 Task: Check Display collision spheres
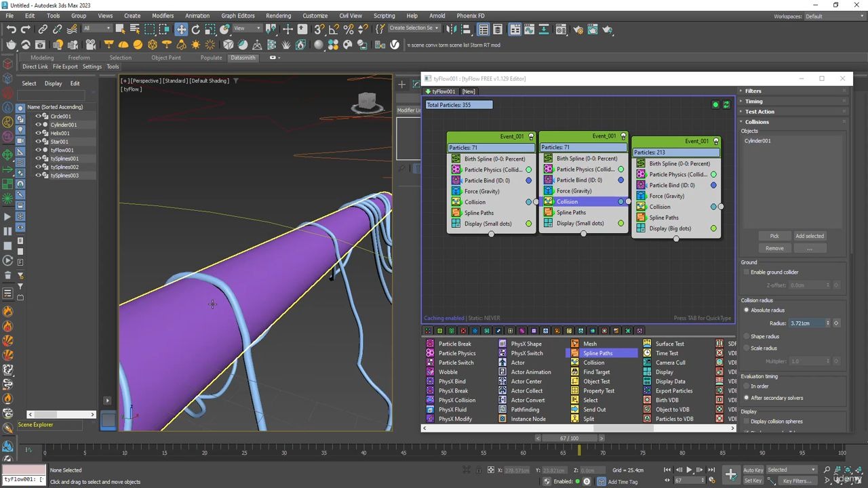(x=747, y=422)
